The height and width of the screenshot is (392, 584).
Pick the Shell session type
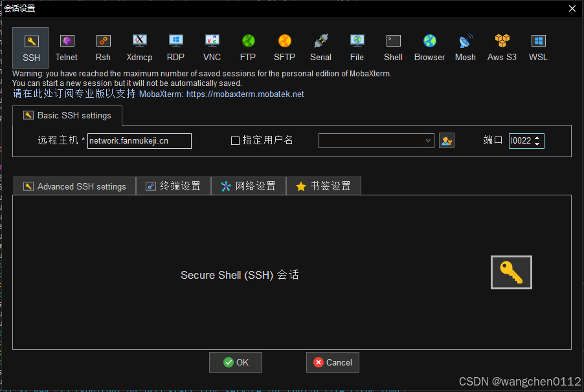click(x=393, y=48)
